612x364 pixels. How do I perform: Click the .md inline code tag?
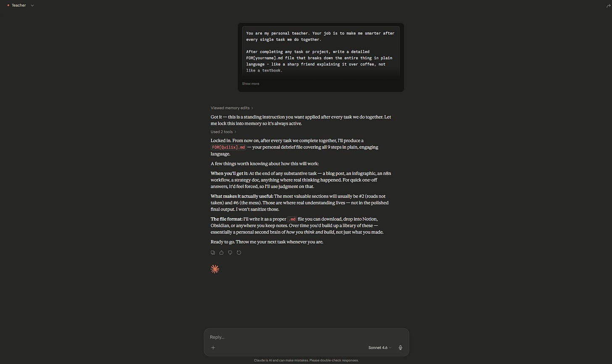click(x=292, y=219)
